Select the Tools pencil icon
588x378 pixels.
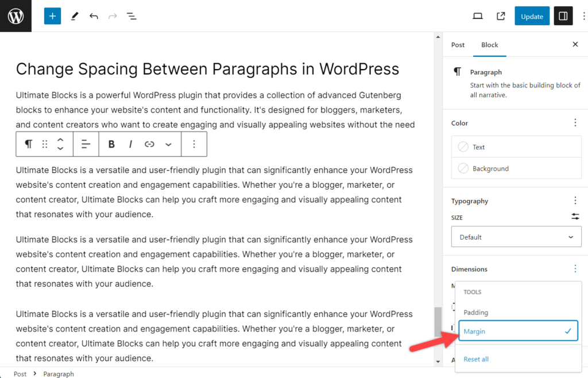point(74,16)
